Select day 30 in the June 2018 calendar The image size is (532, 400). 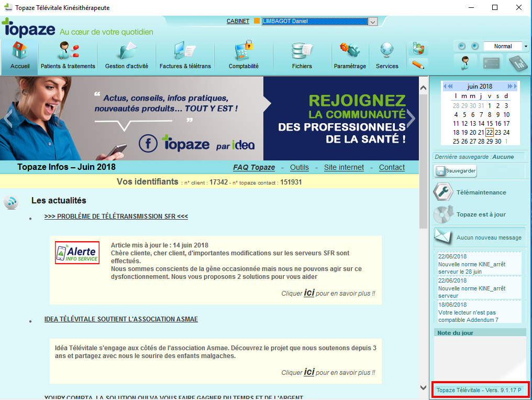498,141
